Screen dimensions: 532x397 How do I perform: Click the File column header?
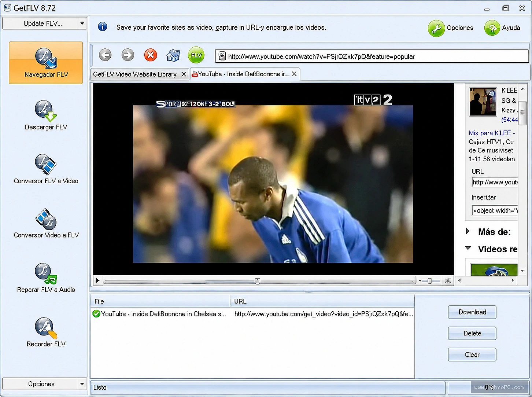(x=160, y=301)
